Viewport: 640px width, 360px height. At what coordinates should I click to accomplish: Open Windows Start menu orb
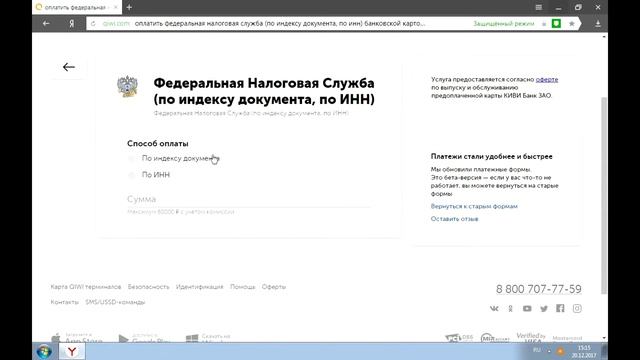click(44, 351)
